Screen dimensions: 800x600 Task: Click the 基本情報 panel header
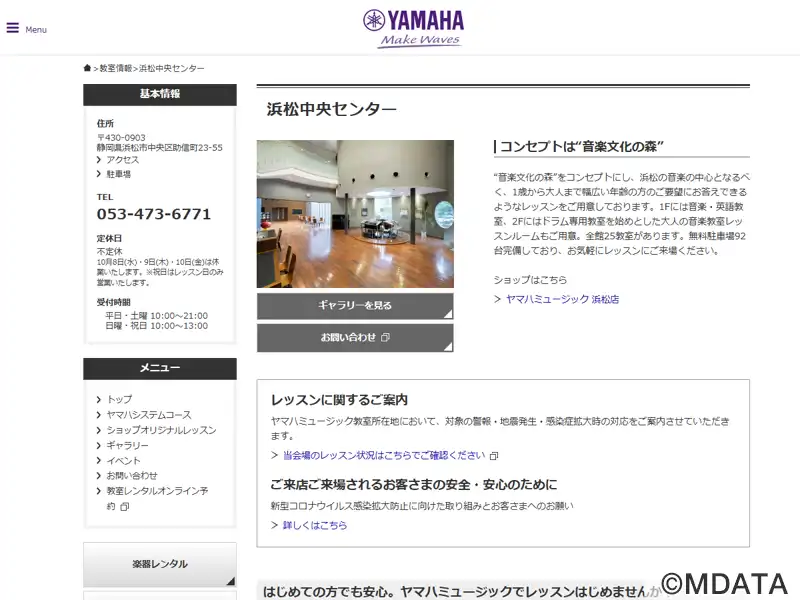click(x=160, y=94)
